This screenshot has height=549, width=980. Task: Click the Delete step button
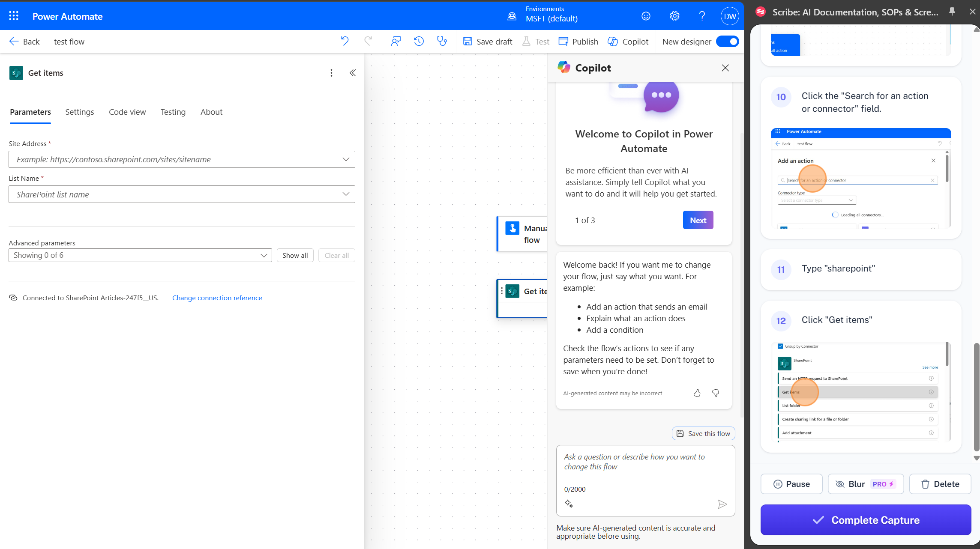tap(940, 484)
